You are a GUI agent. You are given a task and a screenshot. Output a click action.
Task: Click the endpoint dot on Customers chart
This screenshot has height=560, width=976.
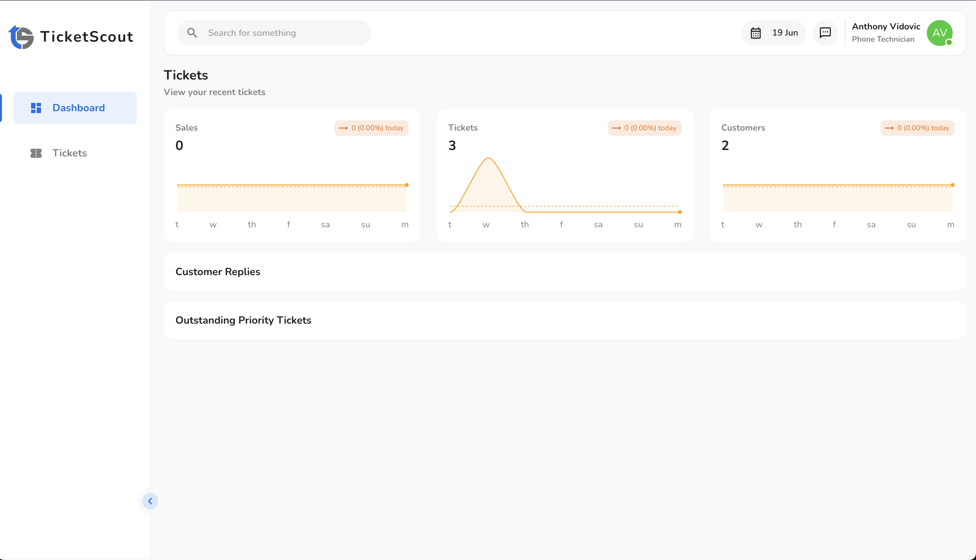[x=952, y=185]
